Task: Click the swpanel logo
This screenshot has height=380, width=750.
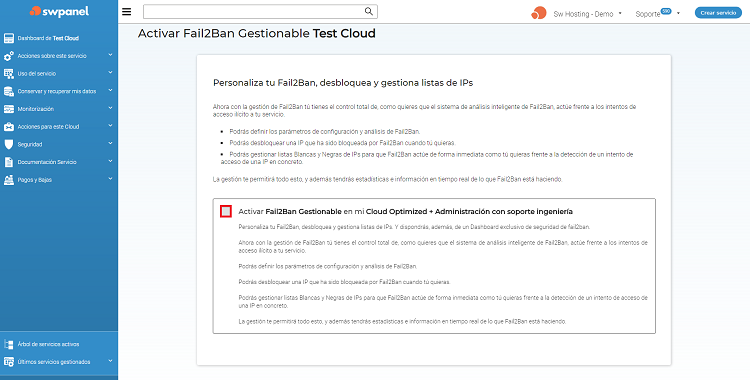Action: 59,11
